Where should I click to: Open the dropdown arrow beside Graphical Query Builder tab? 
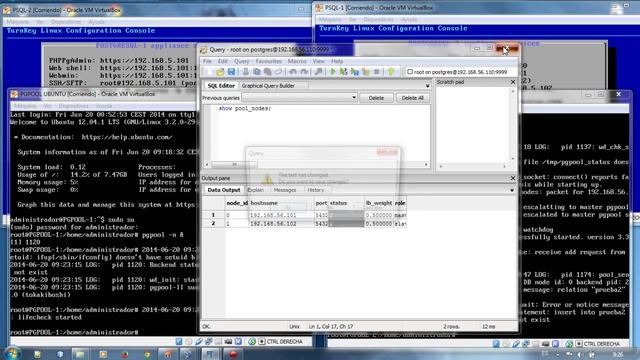pyautogui.click(x=427, y=86)
